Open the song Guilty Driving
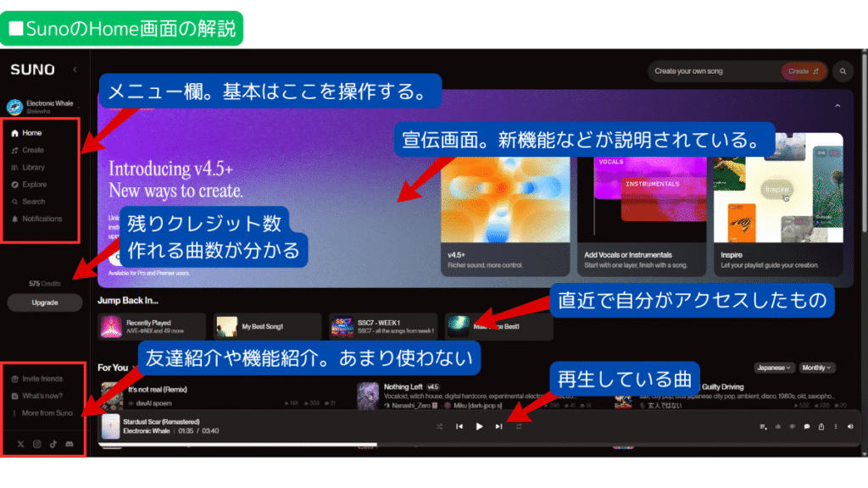 (x=722, y=387)
